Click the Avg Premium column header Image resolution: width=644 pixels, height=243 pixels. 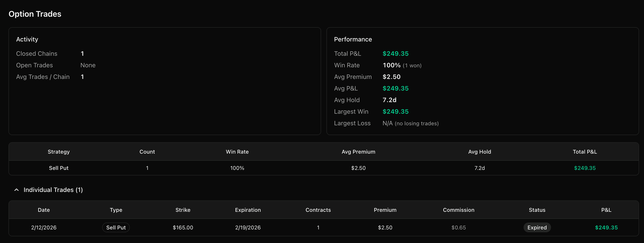pos(359,152)
